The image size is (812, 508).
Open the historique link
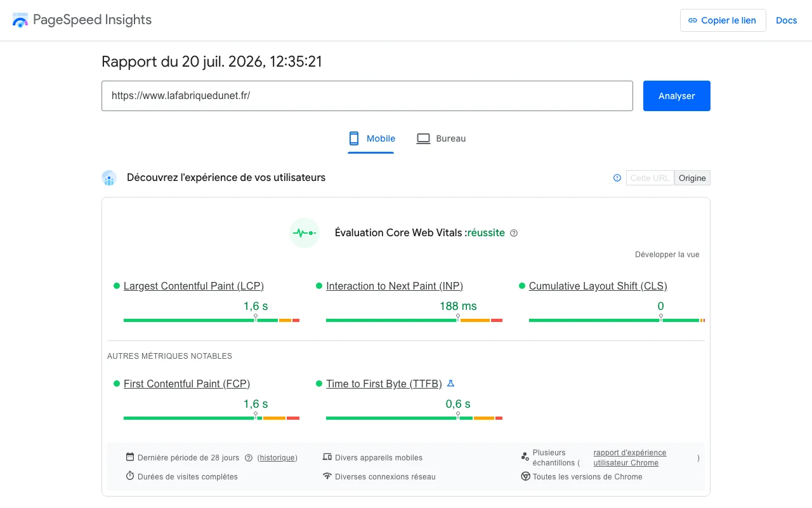tap(277, 458)
